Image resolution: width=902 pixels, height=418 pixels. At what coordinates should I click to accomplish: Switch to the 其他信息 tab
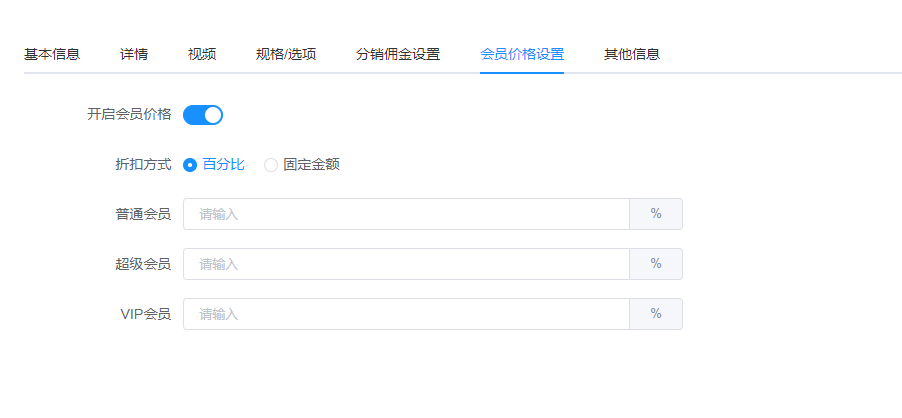[x=632, y=55]
